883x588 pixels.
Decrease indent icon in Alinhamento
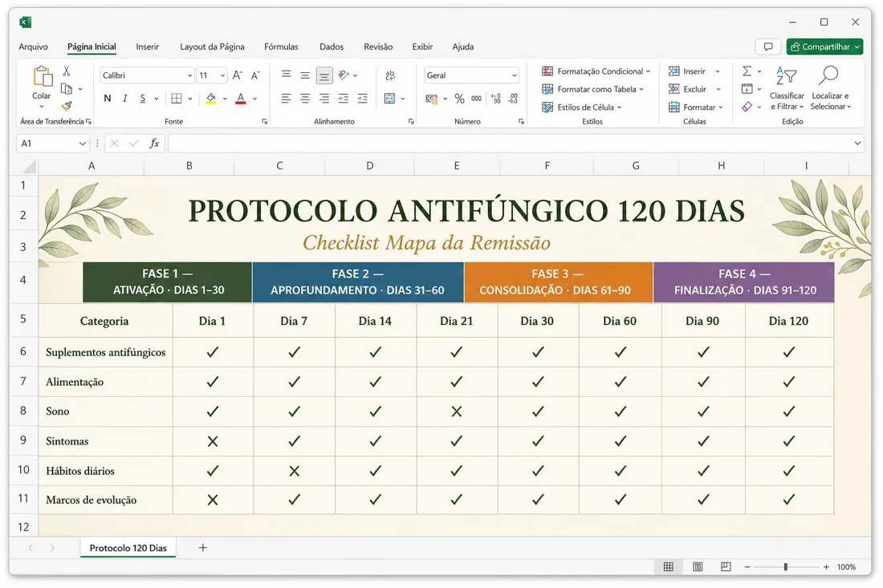tap(344, 99)
